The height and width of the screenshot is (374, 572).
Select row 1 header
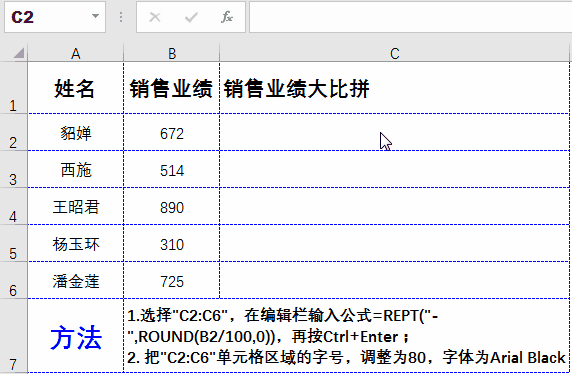(13, 88)
